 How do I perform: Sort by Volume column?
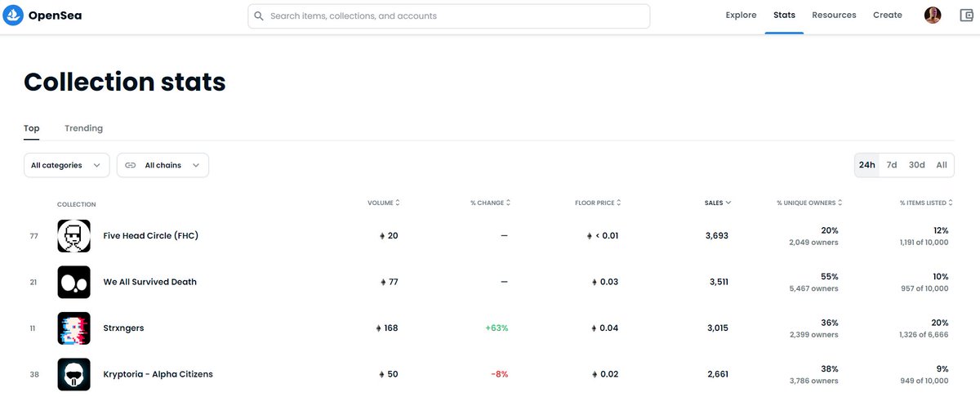click(383, 203)
